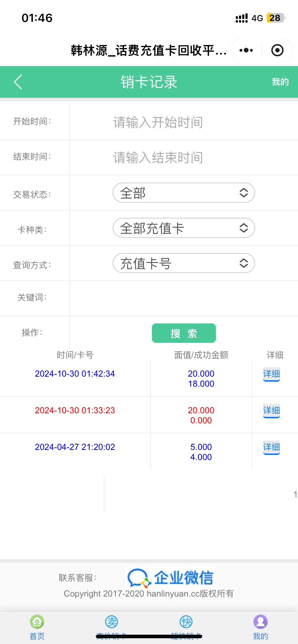Image resolution: width=298 pixels, height=644 pixels.
Task: Focus the 关键词 keyword input field
Action: (184, 298)
